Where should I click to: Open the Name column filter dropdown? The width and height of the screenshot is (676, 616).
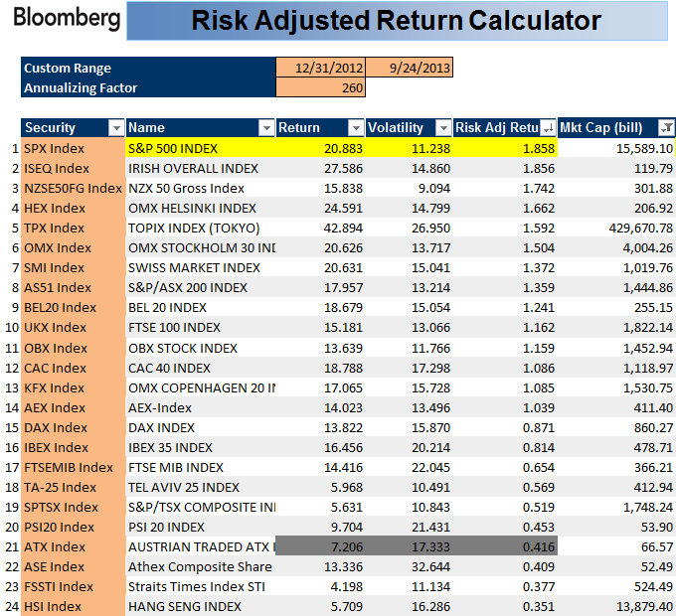coord(265,128)
